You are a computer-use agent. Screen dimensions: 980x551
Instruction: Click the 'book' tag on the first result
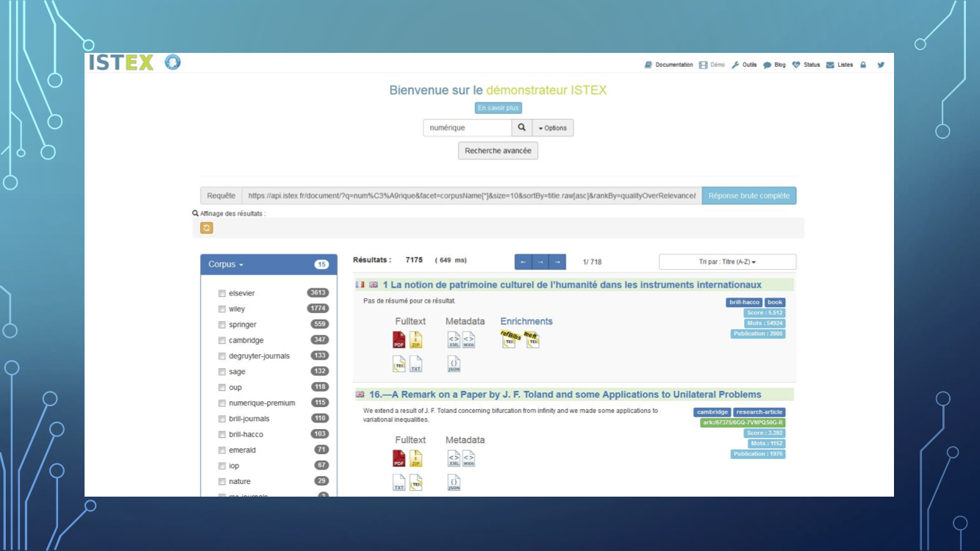point(775,302)
